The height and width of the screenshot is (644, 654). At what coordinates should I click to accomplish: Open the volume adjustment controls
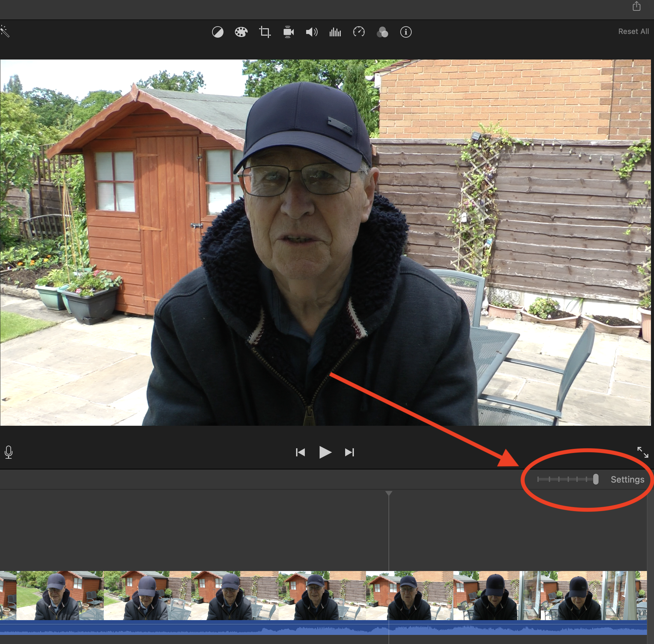point(312,33)
